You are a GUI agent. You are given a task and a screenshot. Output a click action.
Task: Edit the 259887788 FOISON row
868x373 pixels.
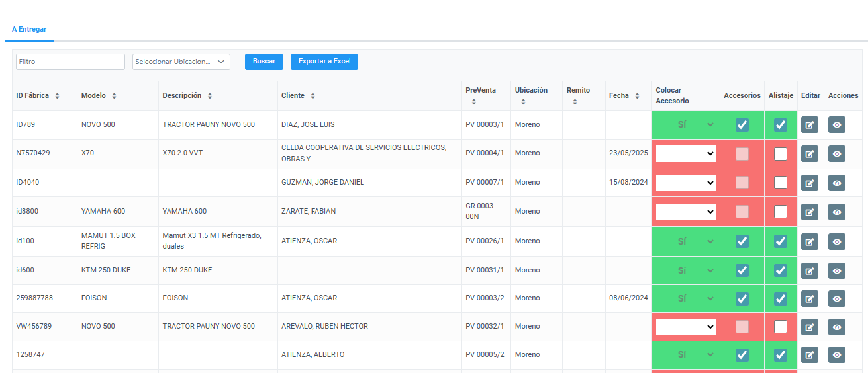tap(809, 298)
